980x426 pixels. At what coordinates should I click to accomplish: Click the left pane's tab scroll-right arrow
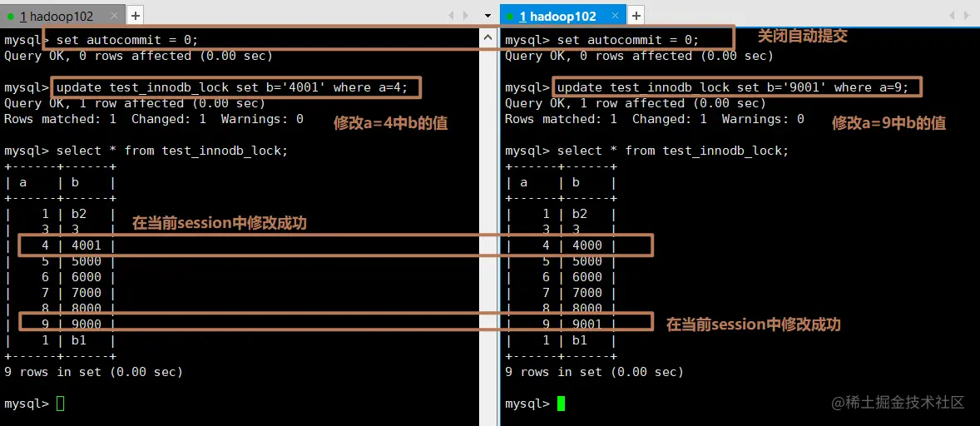[466, 15]
